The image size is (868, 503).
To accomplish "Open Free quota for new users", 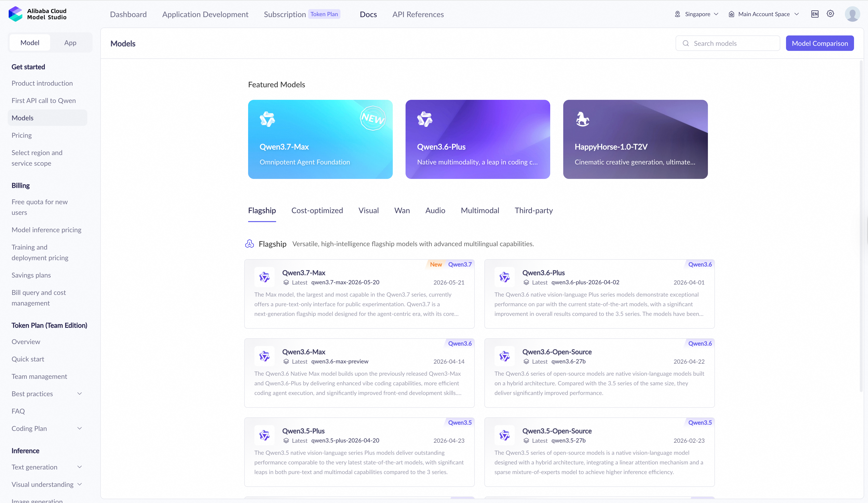I will pyautogui.click(x=40, y=207).
